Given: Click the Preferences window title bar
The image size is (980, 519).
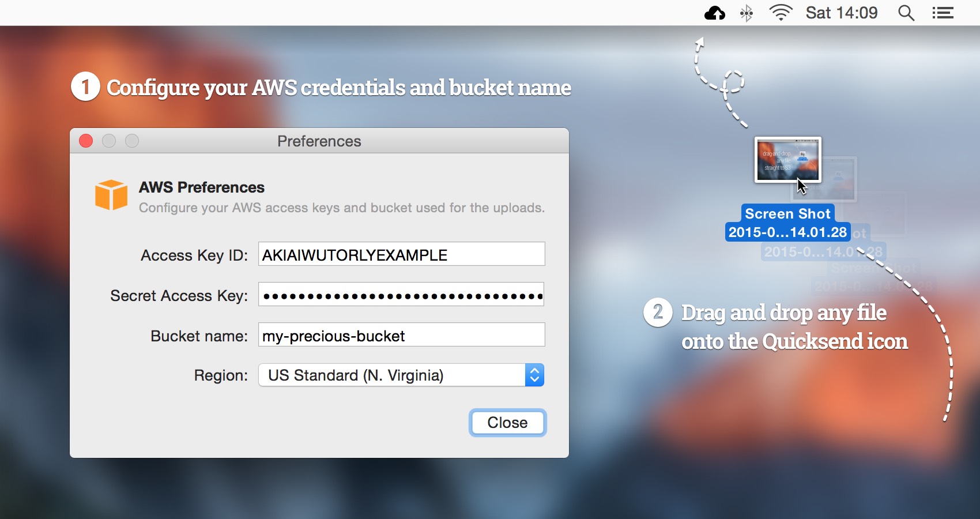Looking at the screenshot, I should click(319, 141).
